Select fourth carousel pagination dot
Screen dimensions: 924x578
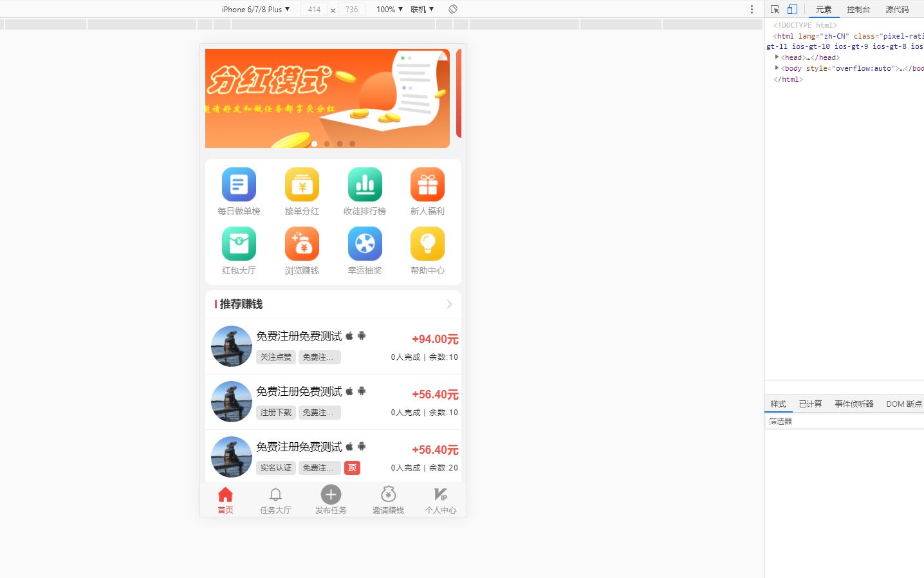[352, 144]
